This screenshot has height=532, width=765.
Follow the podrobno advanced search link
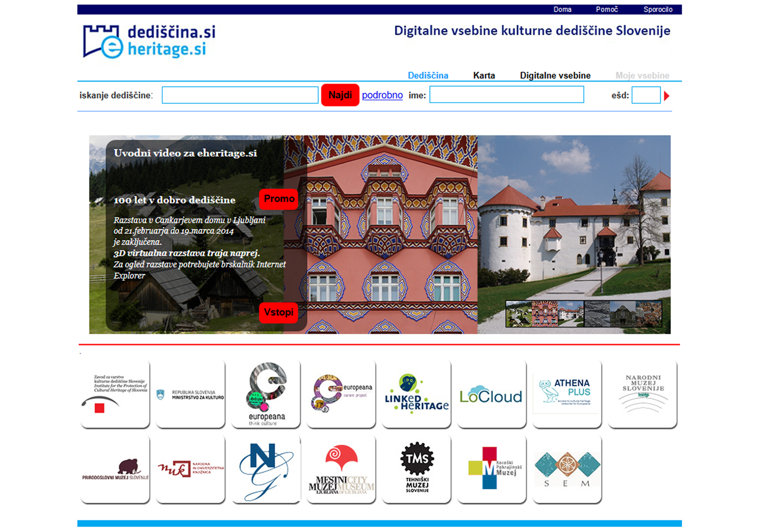pos(382,95)
